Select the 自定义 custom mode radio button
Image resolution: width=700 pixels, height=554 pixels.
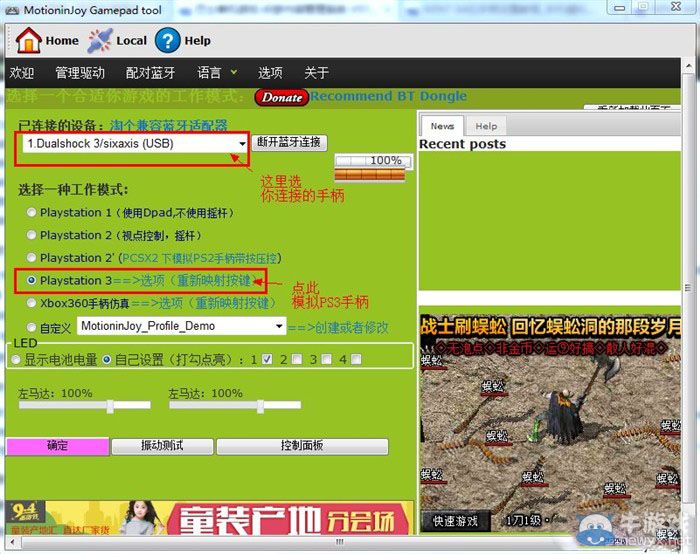[x=31, y=328]
